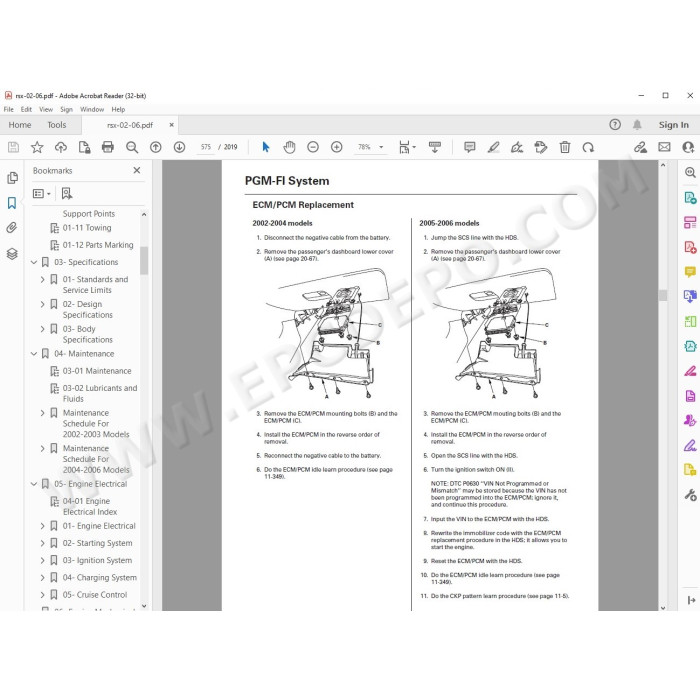Collapse the 03- Specifications bookmark
Image resolution: width=700 pixels, height=700 pixels.
[34, 262]
